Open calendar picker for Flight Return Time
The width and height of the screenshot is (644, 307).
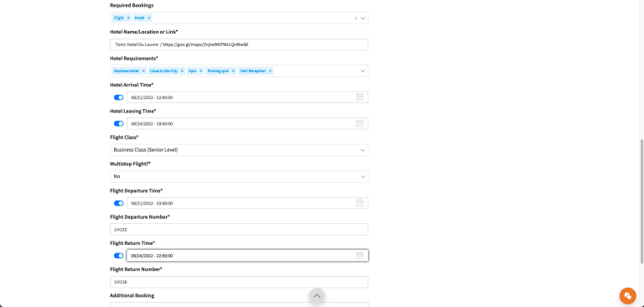tap(360, 256)
